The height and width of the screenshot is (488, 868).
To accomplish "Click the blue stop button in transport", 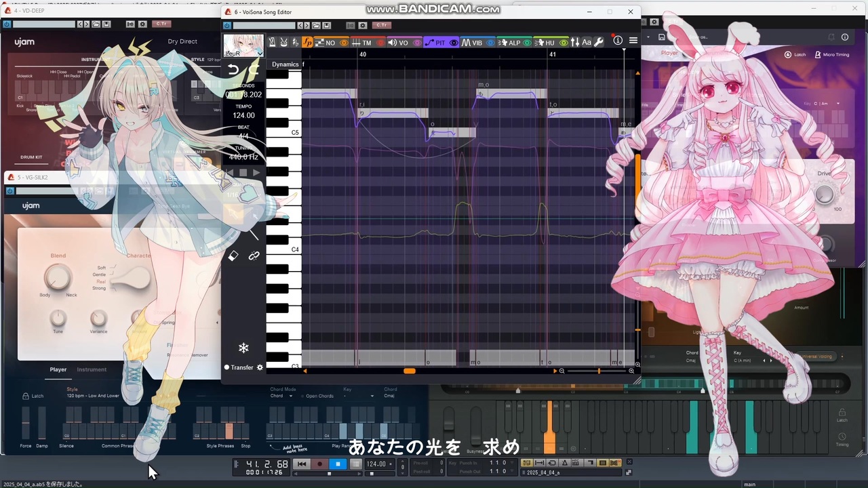I will point(338,464).
